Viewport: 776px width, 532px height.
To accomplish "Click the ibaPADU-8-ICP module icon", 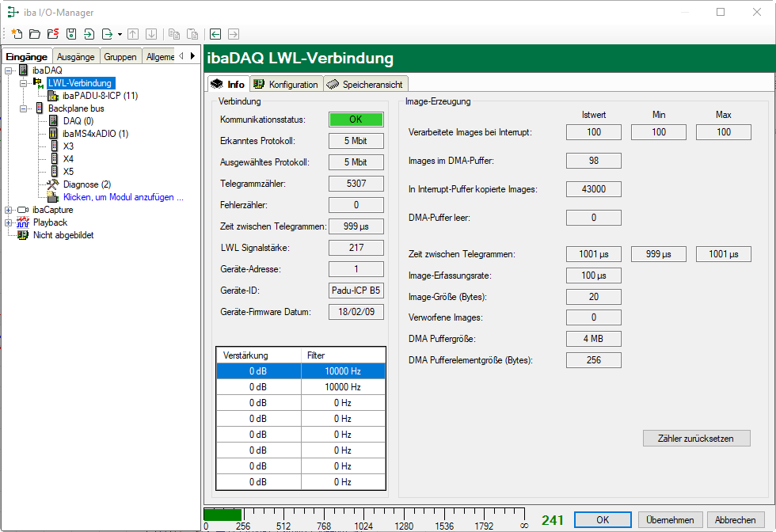I will click(54, 96).
